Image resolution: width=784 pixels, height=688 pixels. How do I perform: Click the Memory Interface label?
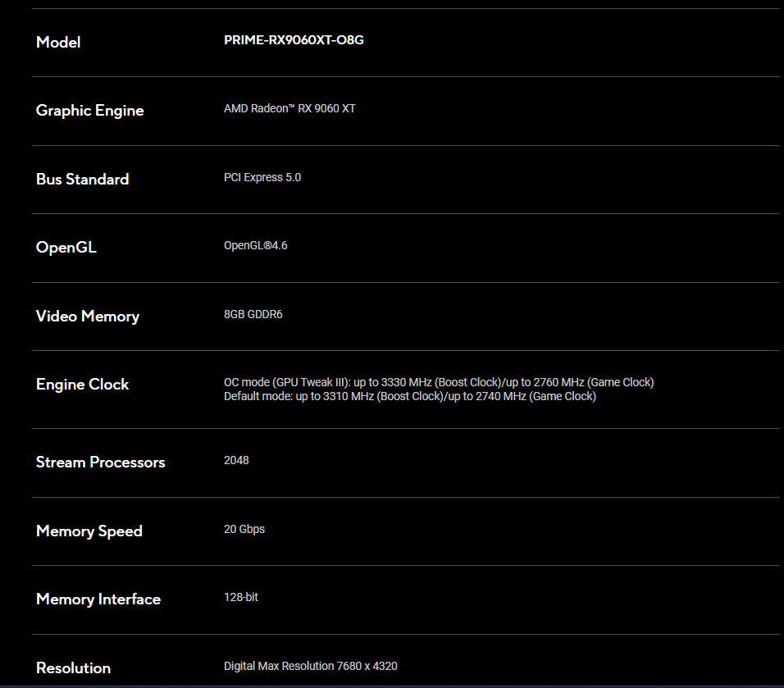click(x=98, y=599)
